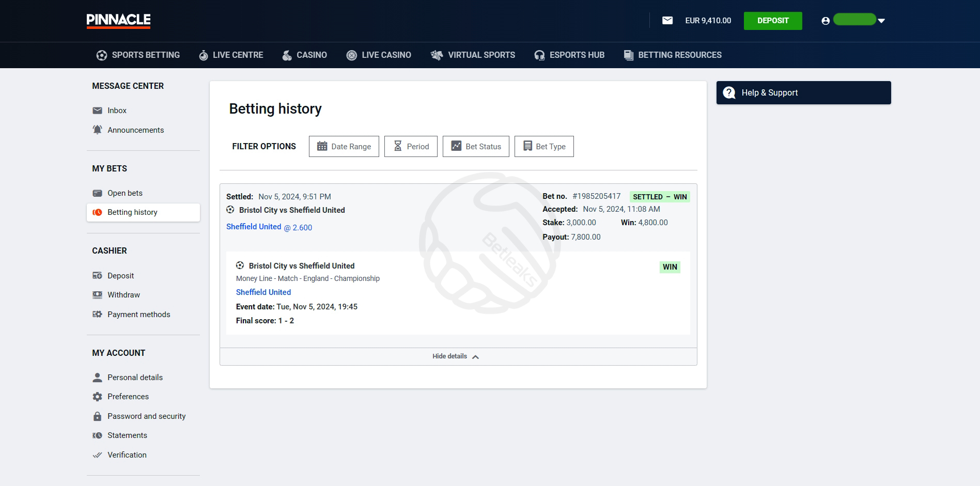Screen dimensions: 980x486
Task: Open the Bet Status filter
Action: click(476, 146)
